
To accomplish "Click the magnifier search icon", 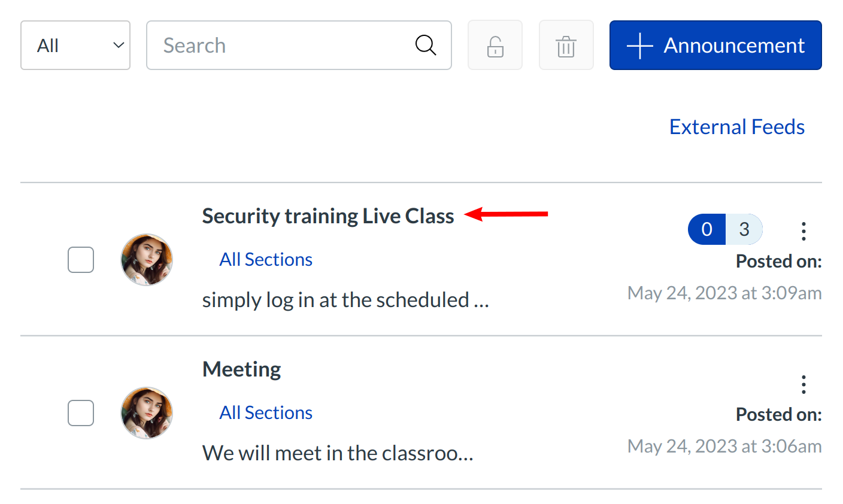I will tap(425, 45).
